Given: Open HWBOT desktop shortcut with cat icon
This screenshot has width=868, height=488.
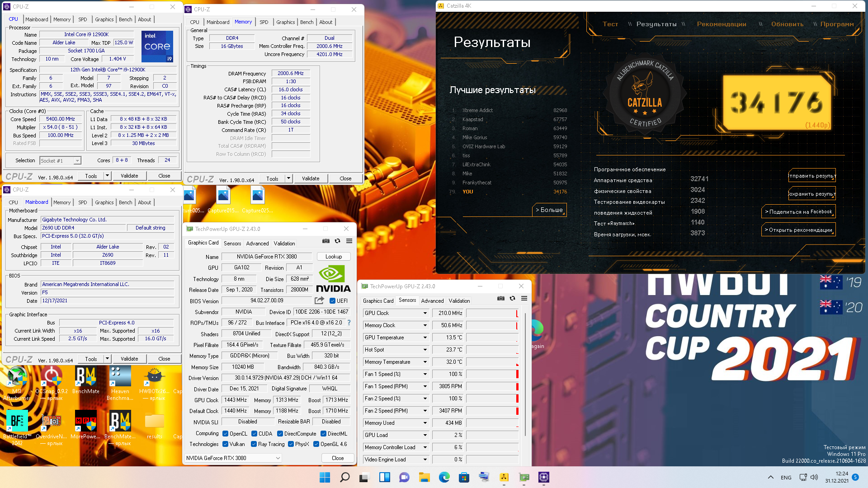Looking at the screenshot, I should pos(154,383).
